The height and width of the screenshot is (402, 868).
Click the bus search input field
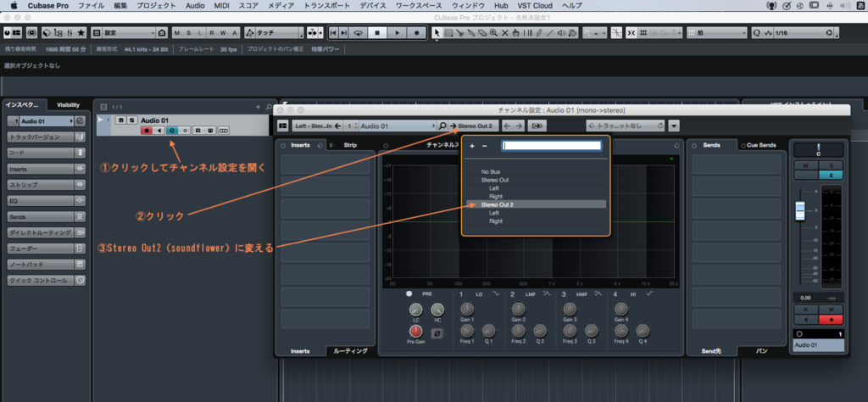[551, 146]
